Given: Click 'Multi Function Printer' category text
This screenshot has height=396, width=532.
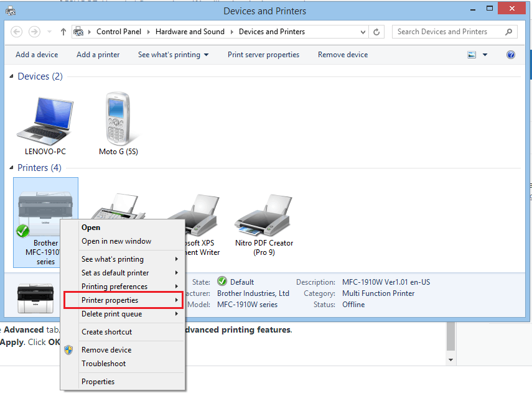Looking at the screenshot, I should (x=378, y=293).
